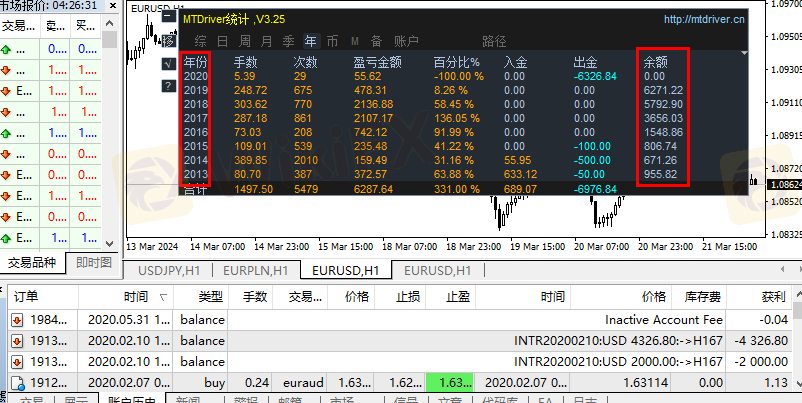Open the 即时图 tick chart tab
The height and width of the screenshot is (403, 802).
pos(94,263)
